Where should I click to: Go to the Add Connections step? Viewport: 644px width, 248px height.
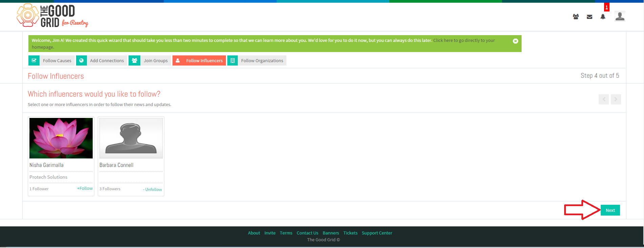(x=107, y=60)
